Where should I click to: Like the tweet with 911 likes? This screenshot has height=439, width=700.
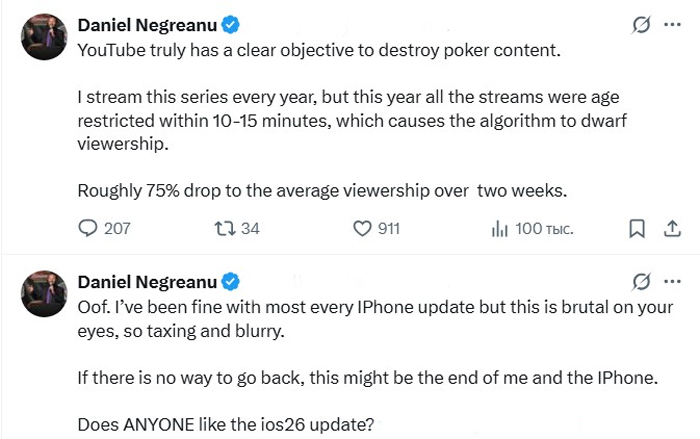363,229
